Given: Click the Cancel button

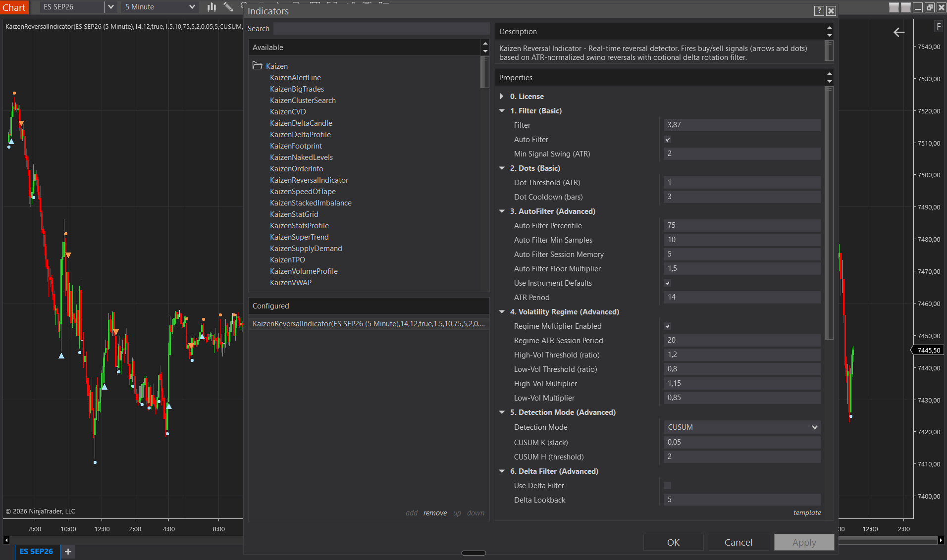Looking at the screenshot, I should 738,543.
